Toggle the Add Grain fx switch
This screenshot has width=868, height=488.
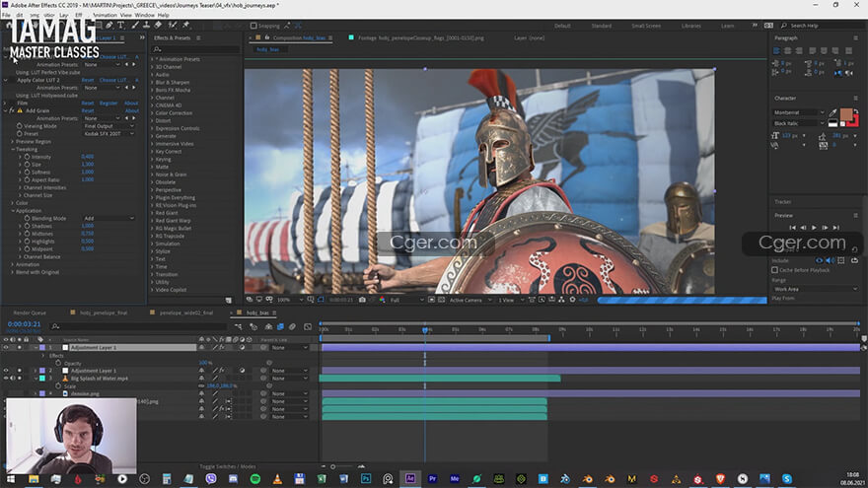(x=12, y=110)
